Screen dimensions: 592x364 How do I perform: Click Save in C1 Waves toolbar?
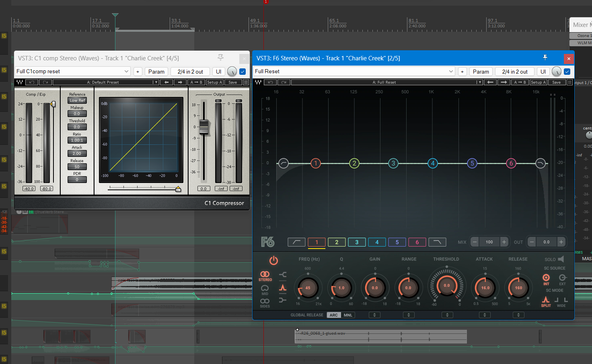pyautogui.click(x=233, y=82)
